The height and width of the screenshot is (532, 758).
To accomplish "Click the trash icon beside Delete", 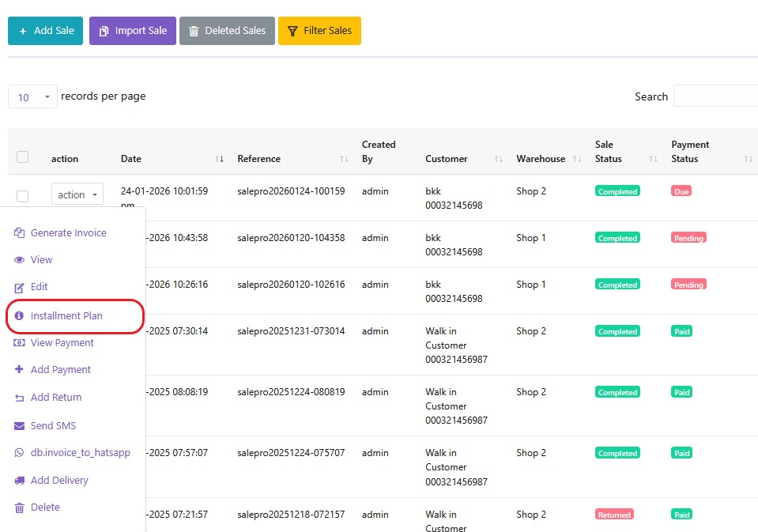I will point(20,507).
